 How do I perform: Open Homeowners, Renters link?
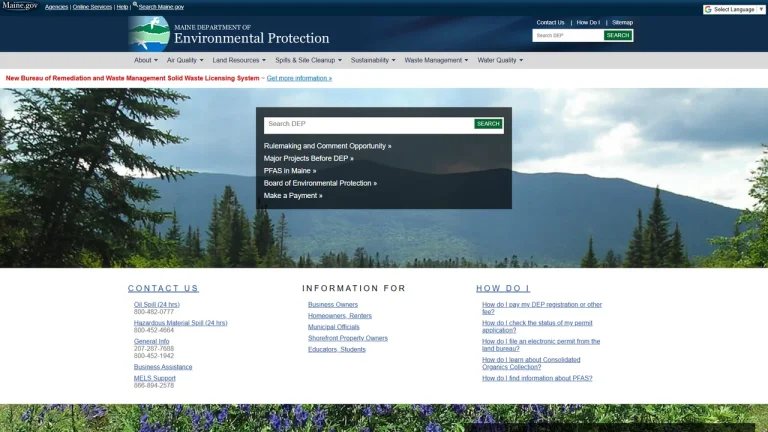pos(339,316)
